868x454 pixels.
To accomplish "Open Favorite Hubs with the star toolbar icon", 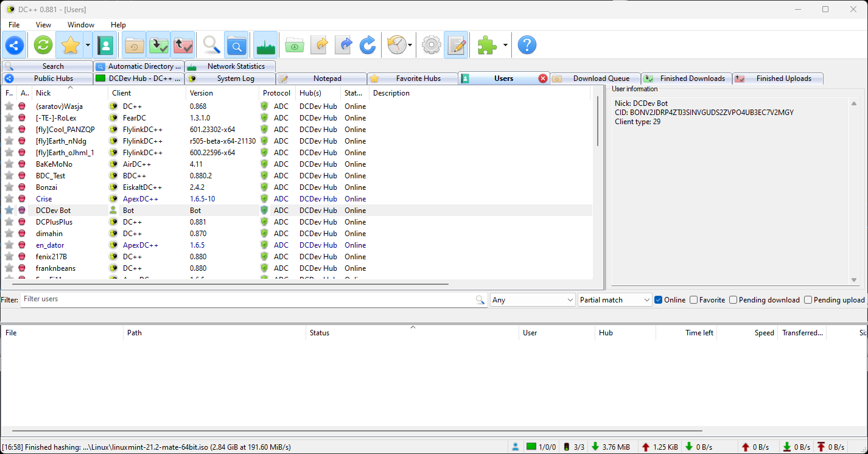I will (71, 45).
